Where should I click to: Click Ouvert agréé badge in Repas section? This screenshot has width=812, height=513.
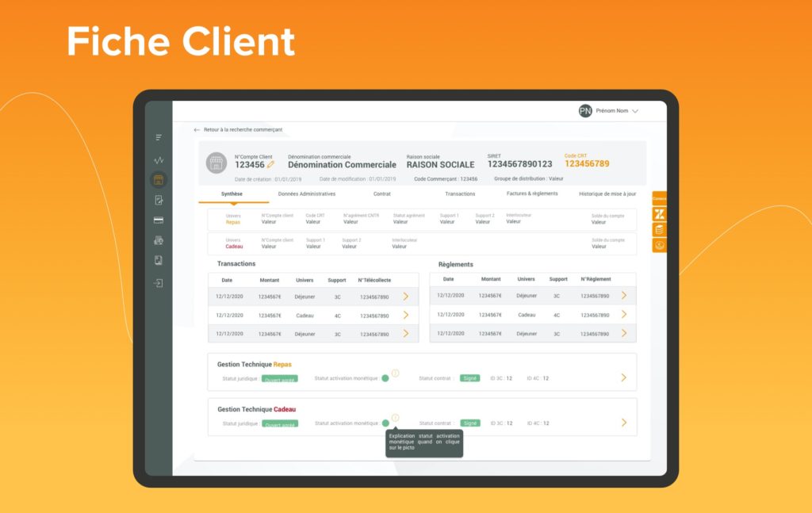point(280,379)
